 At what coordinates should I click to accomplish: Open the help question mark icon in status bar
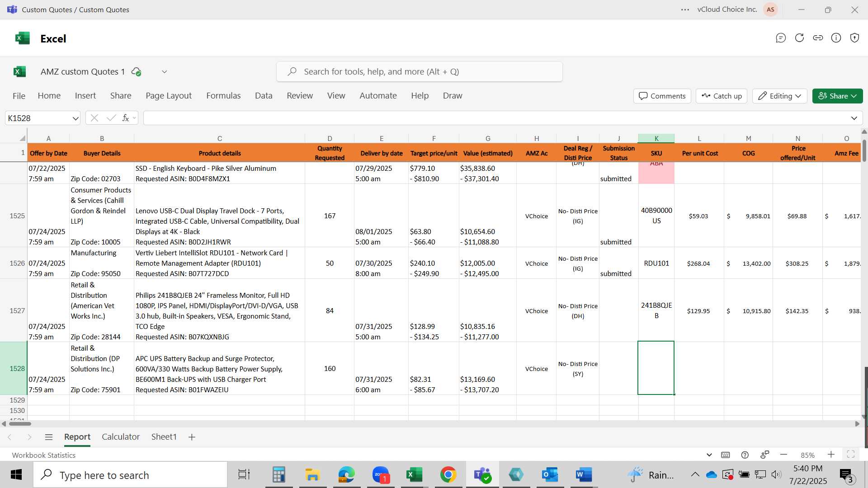click(745, 455)
